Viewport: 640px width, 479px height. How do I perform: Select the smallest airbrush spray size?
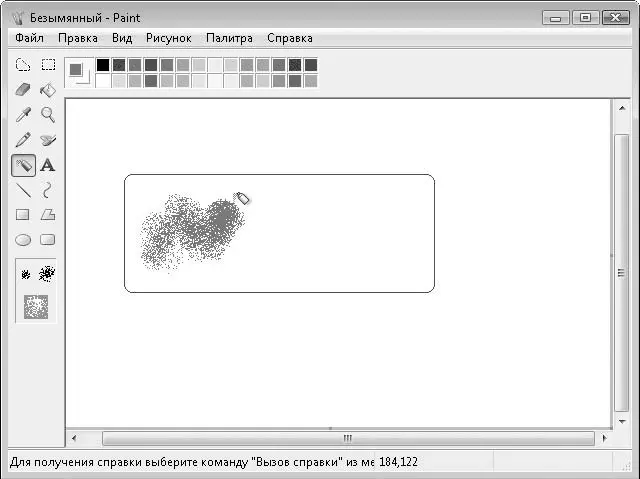pos(26,275)
